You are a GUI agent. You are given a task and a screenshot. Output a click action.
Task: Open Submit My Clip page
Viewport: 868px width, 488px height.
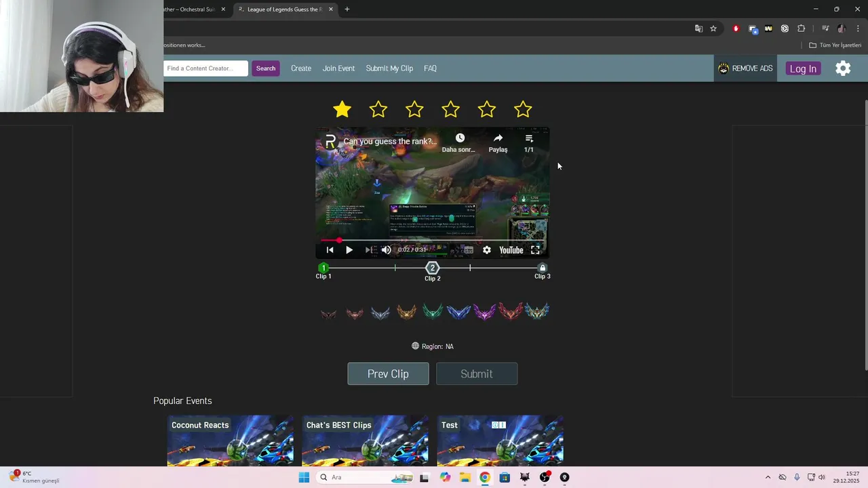pos(389,68)
